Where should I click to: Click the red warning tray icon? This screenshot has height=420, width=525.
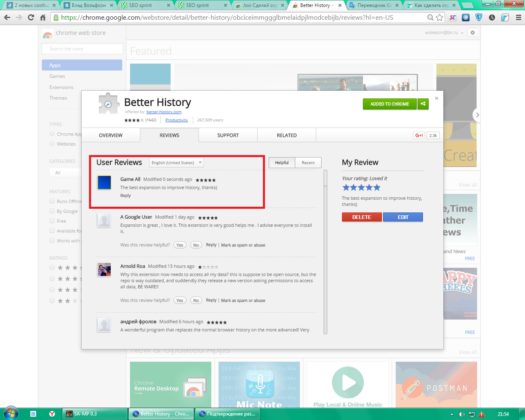coord(482,414)
